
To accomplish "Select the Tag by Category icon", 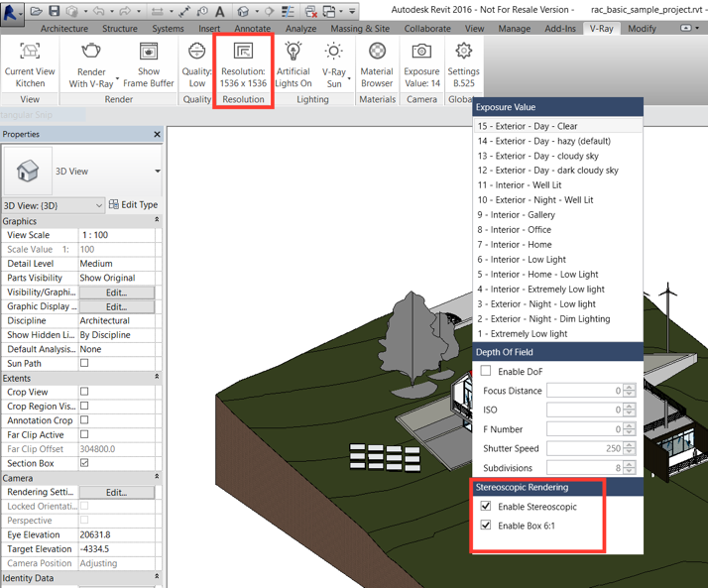I will (x=202, y=11).
